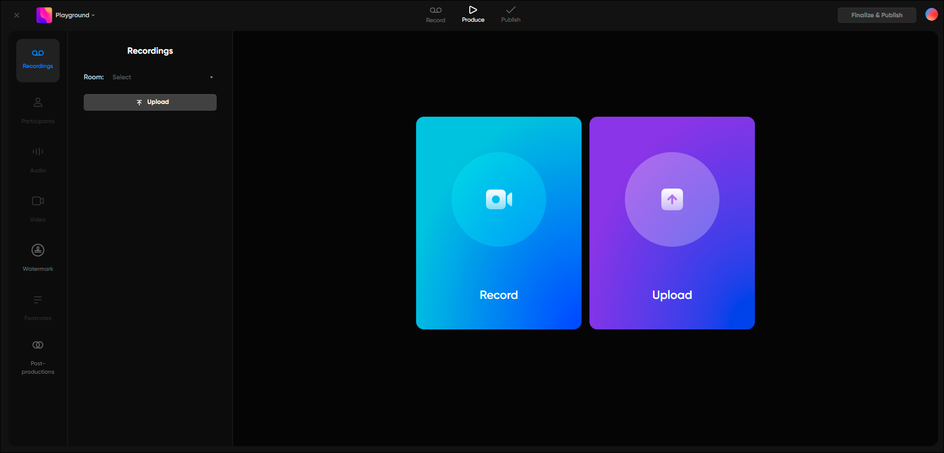
Task: Open the user profile avatar
Action: pos(931,14)
